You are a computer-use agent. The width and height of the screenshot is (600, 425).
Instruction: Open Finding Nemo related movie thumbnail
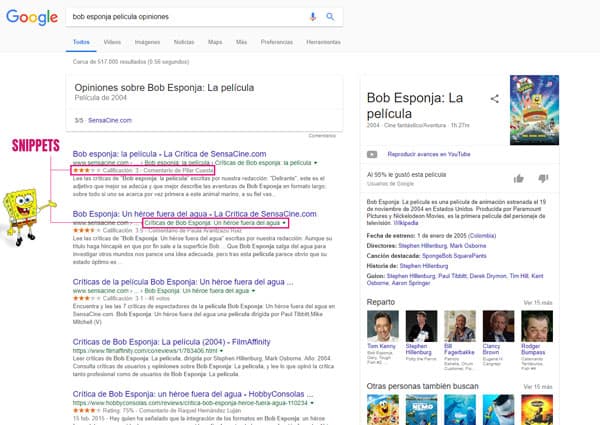pos(421,410)
